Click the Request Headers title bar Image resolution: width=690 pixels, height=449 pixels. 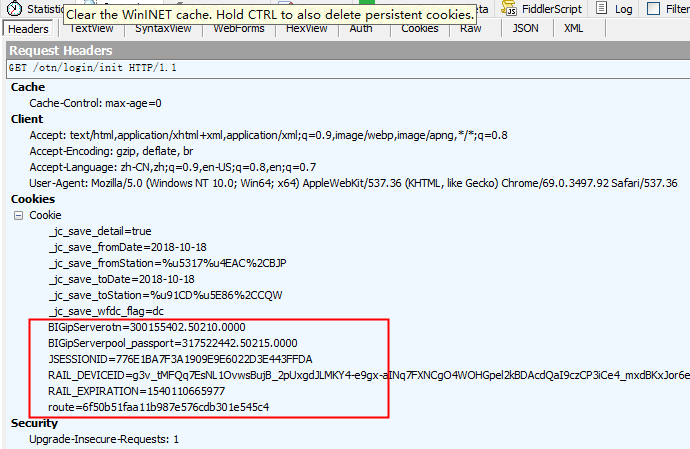[x=348, y=51]
